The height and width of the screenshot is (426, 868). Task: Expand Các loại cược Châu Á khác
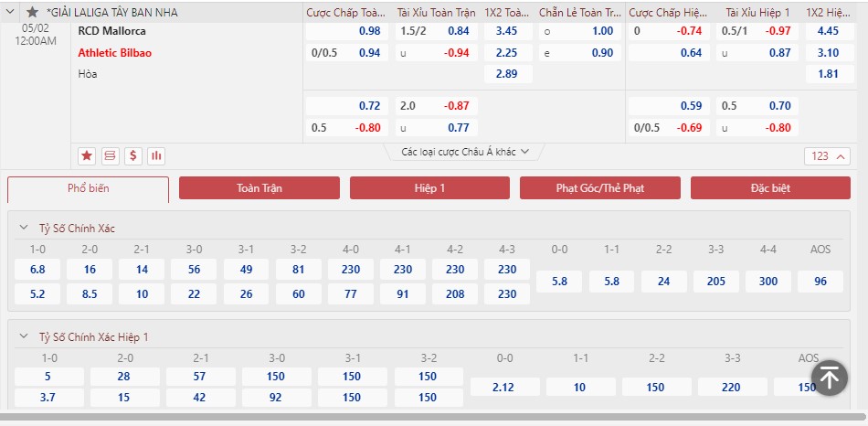point(466,152)
